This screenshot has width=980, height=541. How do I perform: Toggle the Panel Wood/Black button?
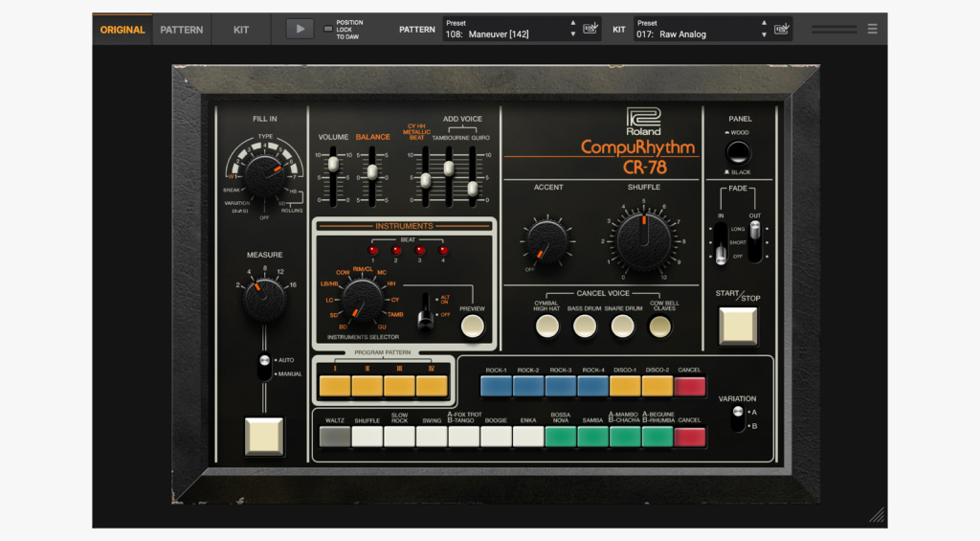[x=738, y=152]
